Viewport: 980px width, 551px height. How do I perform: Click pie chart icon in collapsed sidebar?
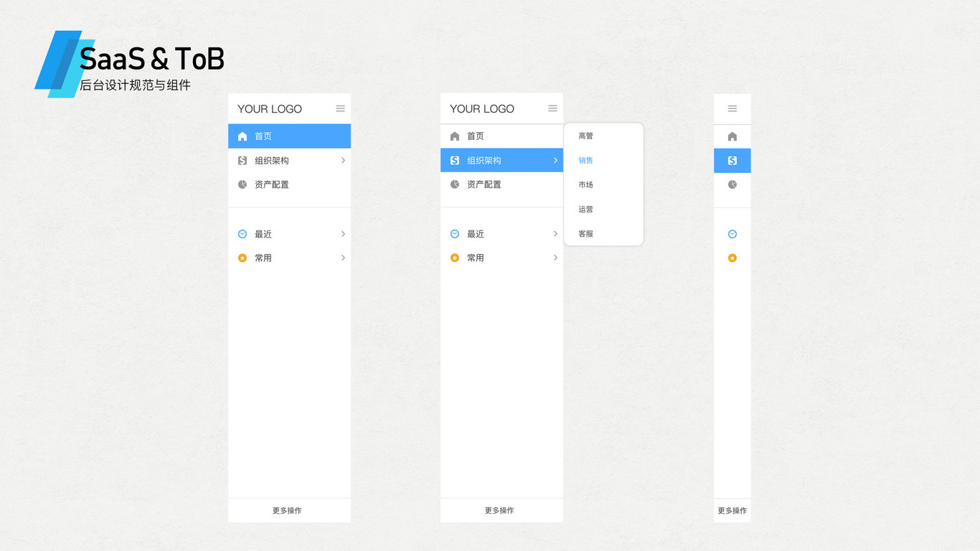pos(732,184)
